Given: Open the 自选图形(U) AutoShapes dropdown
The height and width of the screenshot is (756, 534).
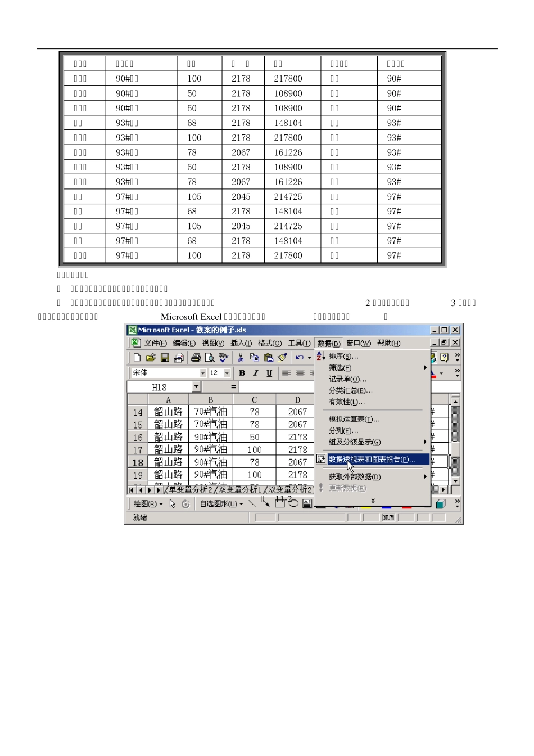Looking at the screenshot, I should click(221, 504).
